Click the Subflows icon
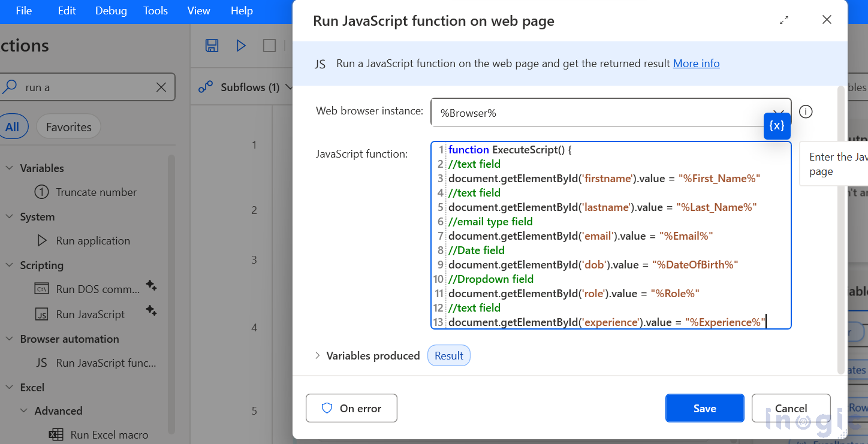 [x=206, y=87]
